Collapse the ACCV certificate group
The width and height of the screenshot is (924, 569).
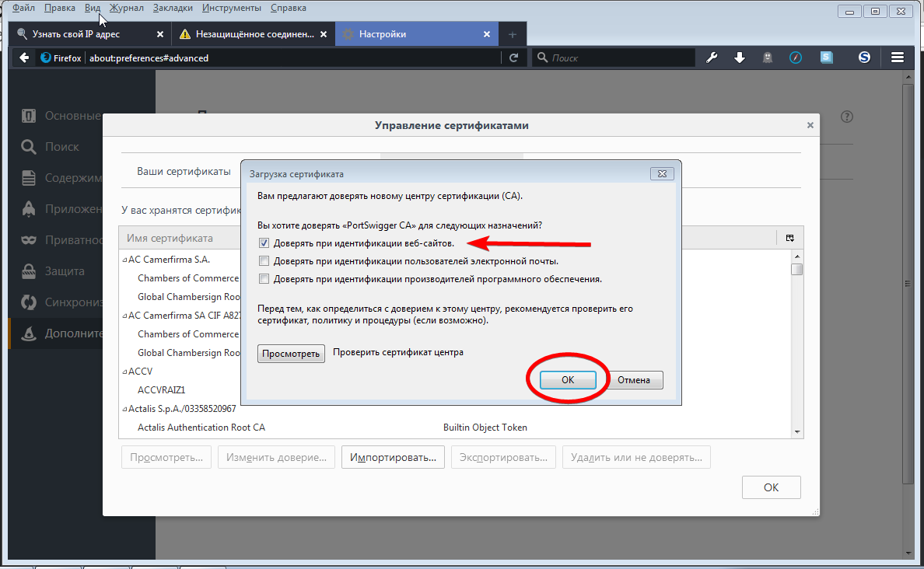(x=124, y=372)
